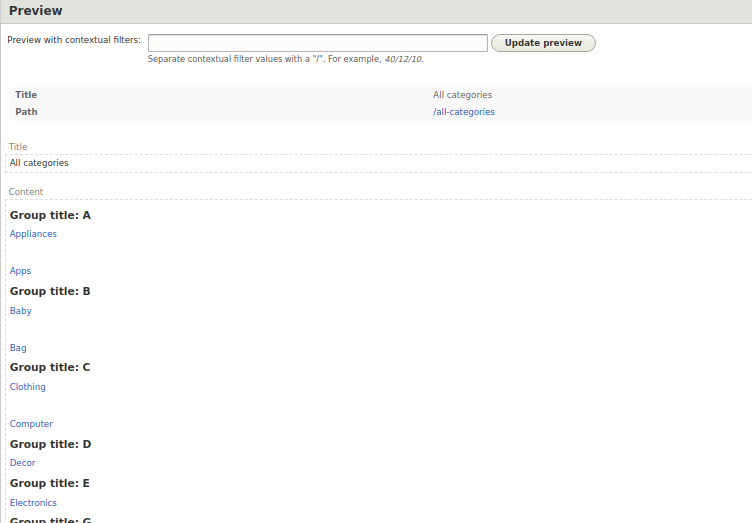Click the filter help text about "/" separators
The height and width of the screenshot is (523, 752).
(285, 59)
